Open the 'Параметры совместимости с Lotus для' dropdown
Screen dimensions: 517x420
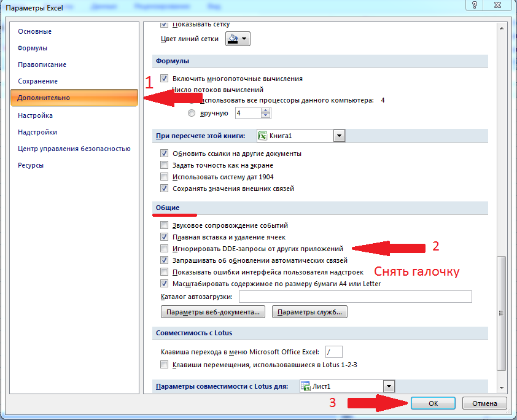[387, 386]
